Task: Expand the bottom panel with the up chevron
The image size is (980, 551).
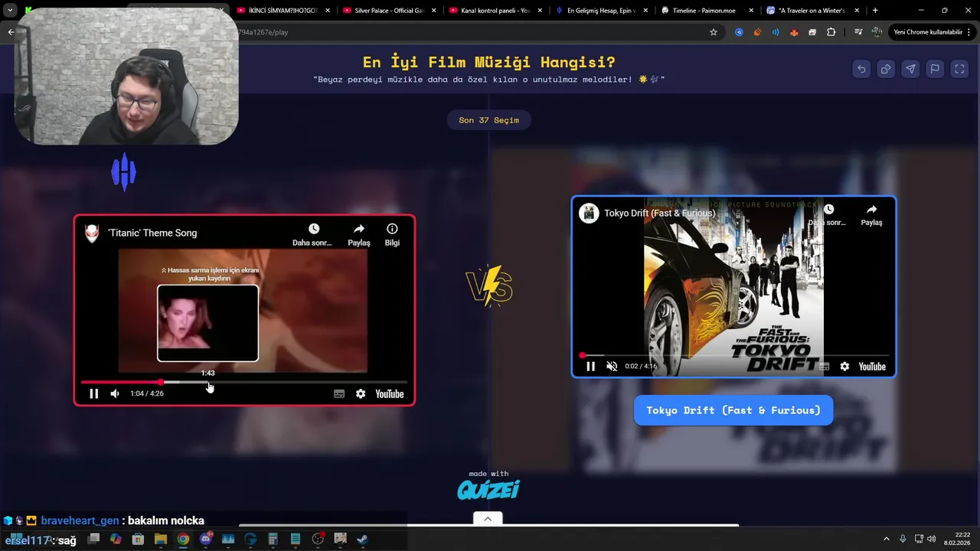Action: [x=488, y=519]
